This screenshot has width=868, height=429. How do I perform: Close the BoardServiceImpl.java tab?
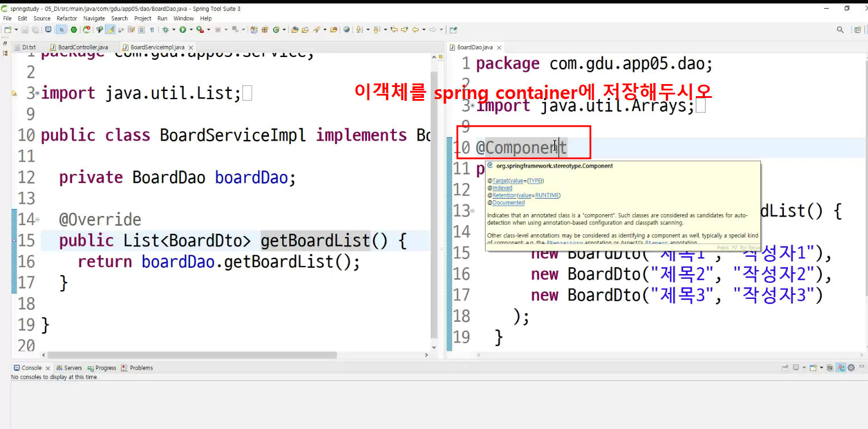[190, 47]
